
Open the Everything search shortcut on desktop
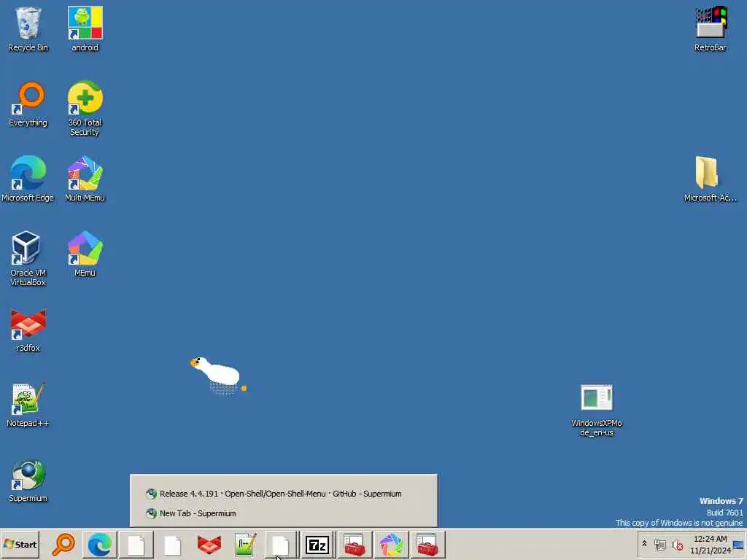28,104
